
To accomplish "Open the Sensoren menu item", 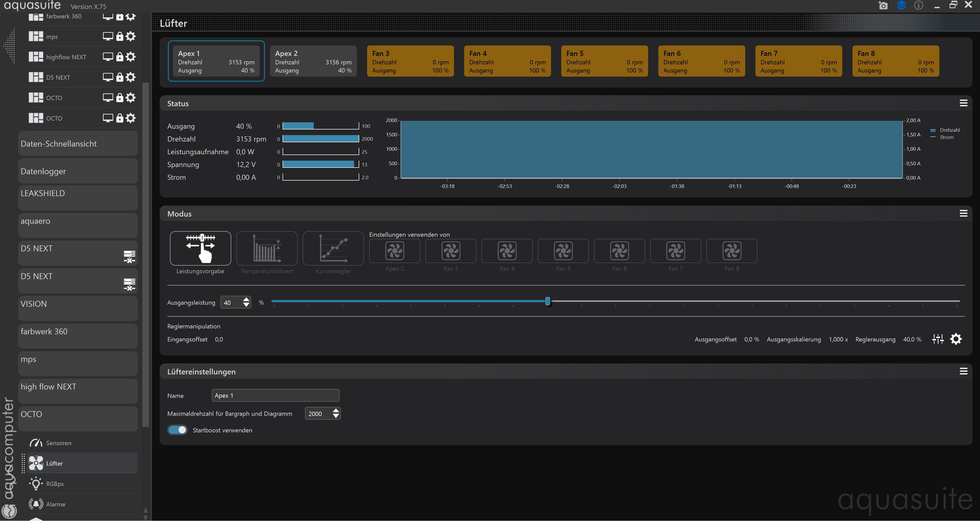I will click(83, 443).
